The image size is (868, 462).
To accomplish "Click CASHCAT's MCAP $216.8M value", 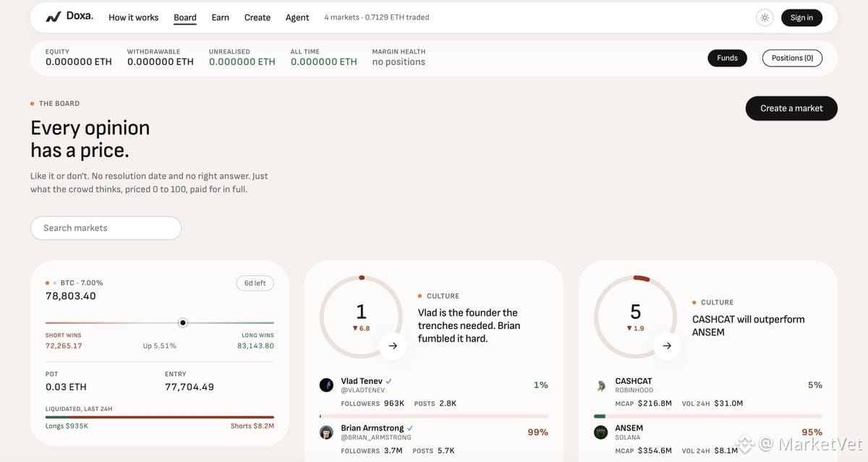I will click(655, 403).
